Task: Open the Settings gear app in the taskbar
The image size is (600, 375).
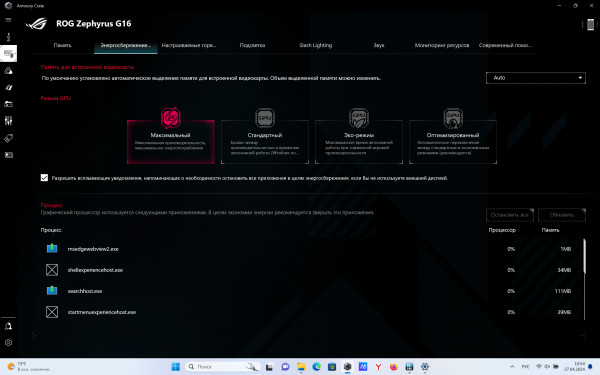Action: coord(425,367)
